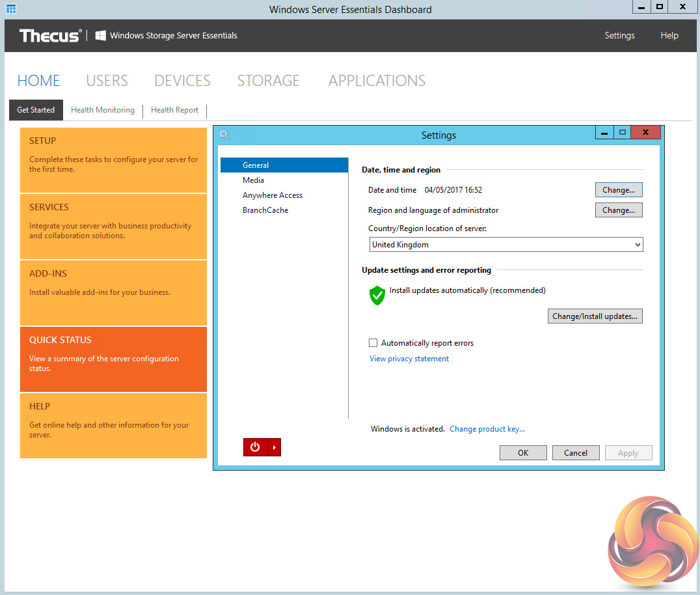Click Cancel in Settings dialog
The image size is (700, 595).
[576, 453]
